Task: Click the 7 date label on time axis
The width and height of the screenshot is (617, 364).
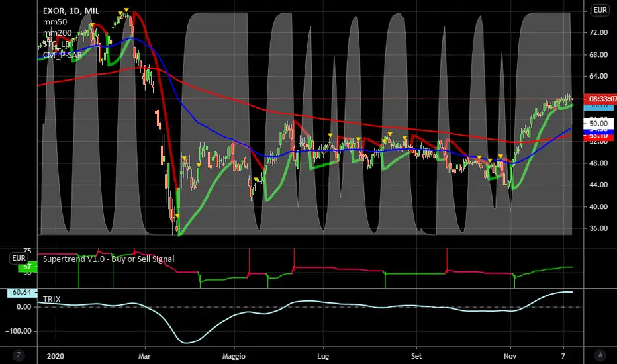Action: tap(563, 356)
